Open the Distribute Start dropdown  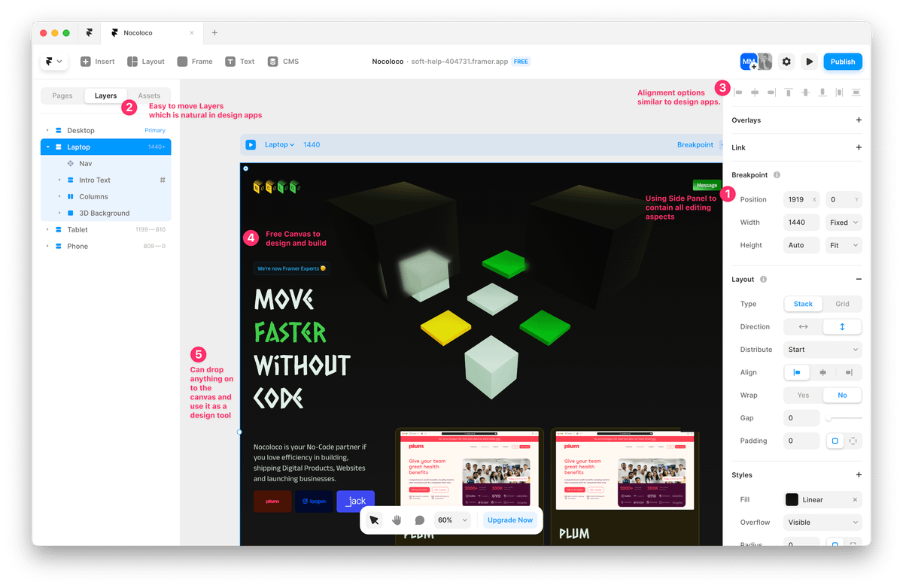822,350
